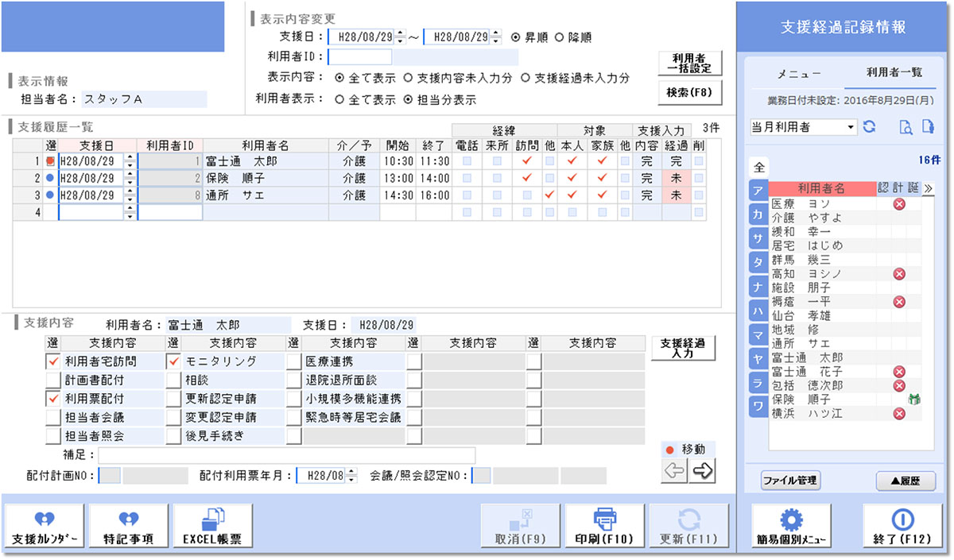Screen dimensions: 954x560
Task: Click the right arrow 移動 button
Action: pos(703,471)
